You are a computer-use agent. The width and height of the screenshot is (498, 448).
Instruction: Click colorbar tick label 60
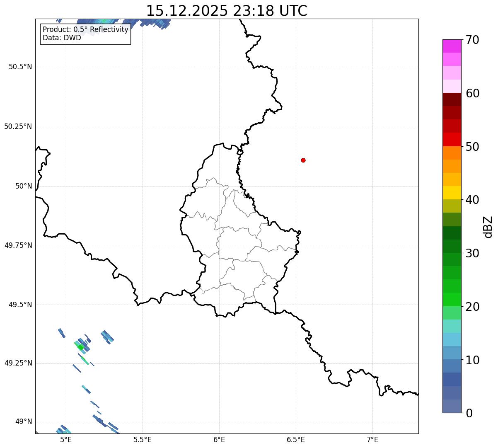coord(472,93)
